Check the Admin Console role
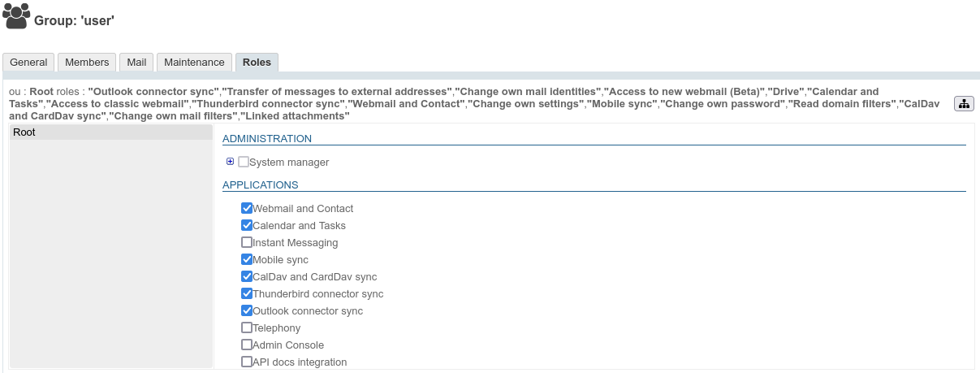This screenshot has height=373, width=980. pos(247,345)
